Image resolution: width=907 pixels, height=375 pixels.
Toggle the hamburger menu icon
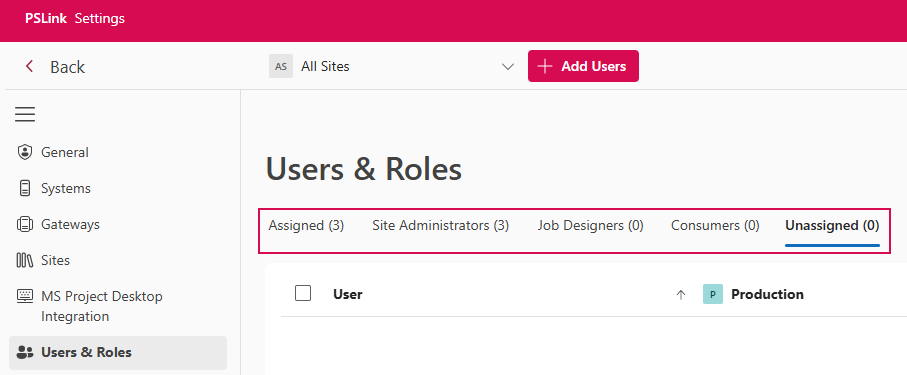click(25, 114)
